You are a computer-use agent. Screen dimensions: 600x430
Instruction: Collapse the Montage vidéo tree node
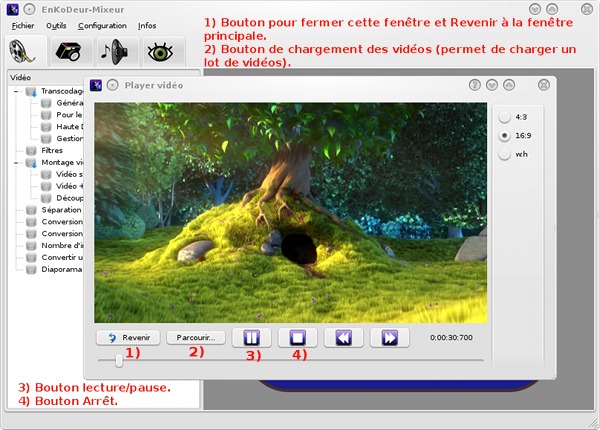point(16,163)
